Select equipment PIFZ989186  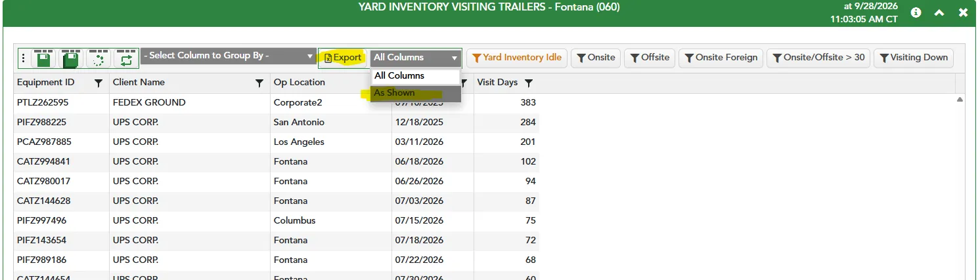coord(42,260)
